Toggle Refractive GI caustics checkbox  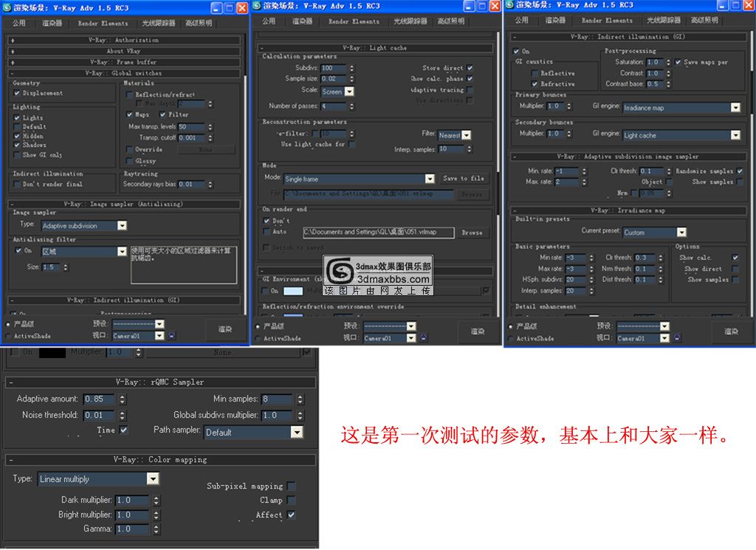[x=535, y=84]
